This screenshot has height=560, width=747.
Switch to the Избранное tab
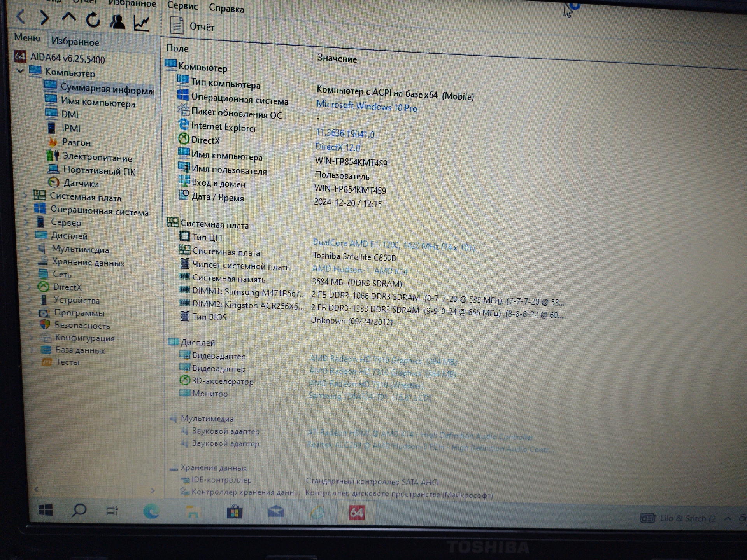pyautogui.click(x=75, y=42)
